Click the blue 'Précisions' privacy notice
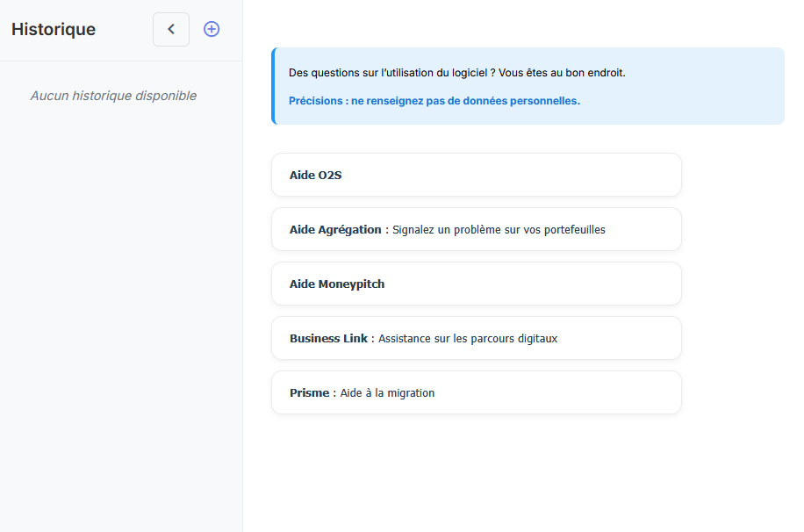 pos(434,101)
